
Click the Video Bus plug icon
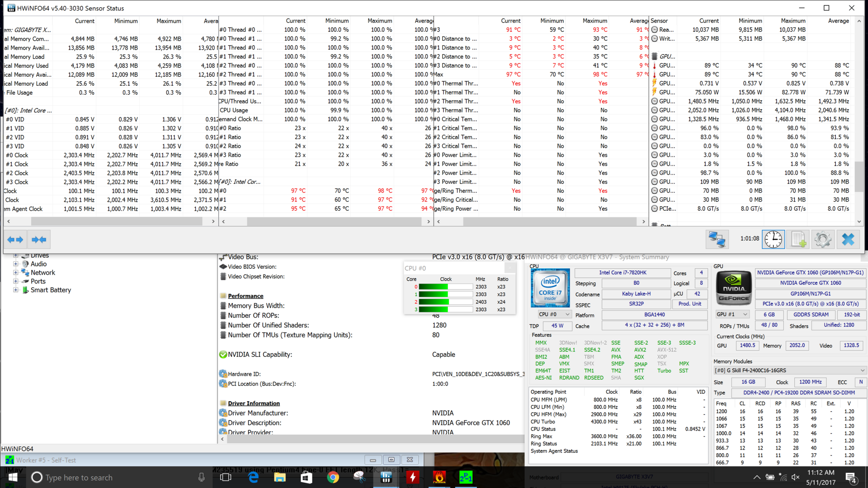tap(223, 257)
